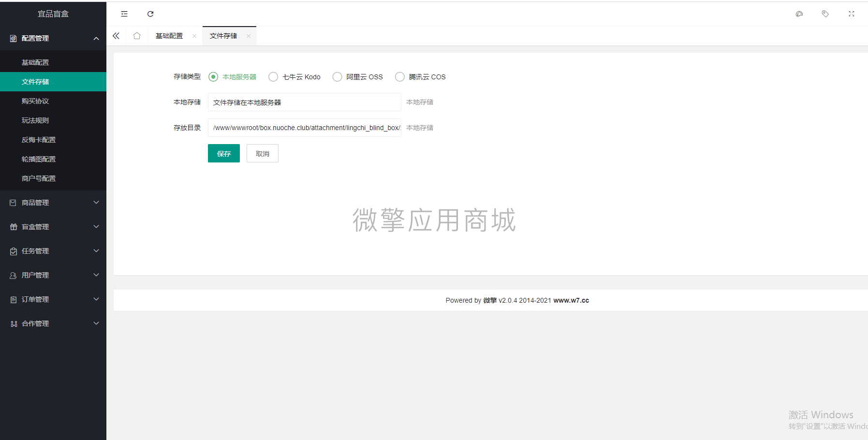
Task: Click the 微擎 footer link
Action: coord(490,300)
